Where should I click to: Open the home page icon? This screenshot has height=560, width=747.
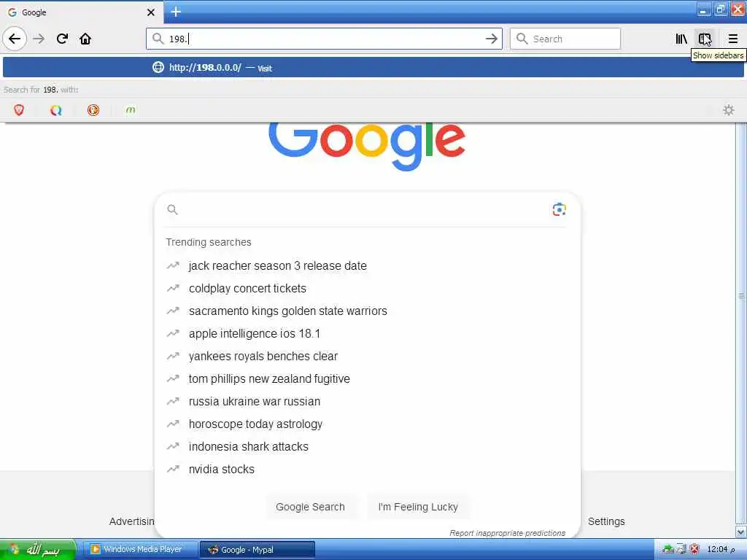85,39
